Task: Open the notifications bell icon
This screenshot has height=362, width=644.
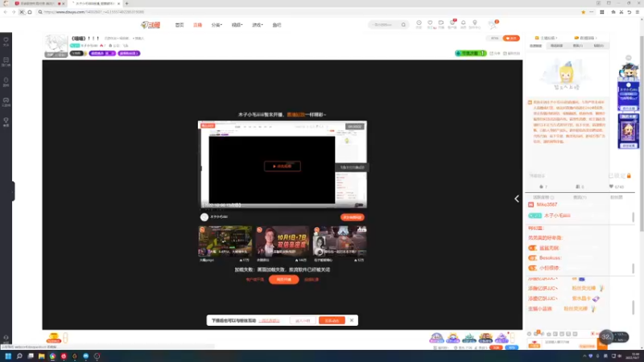Action: (464, 24)
